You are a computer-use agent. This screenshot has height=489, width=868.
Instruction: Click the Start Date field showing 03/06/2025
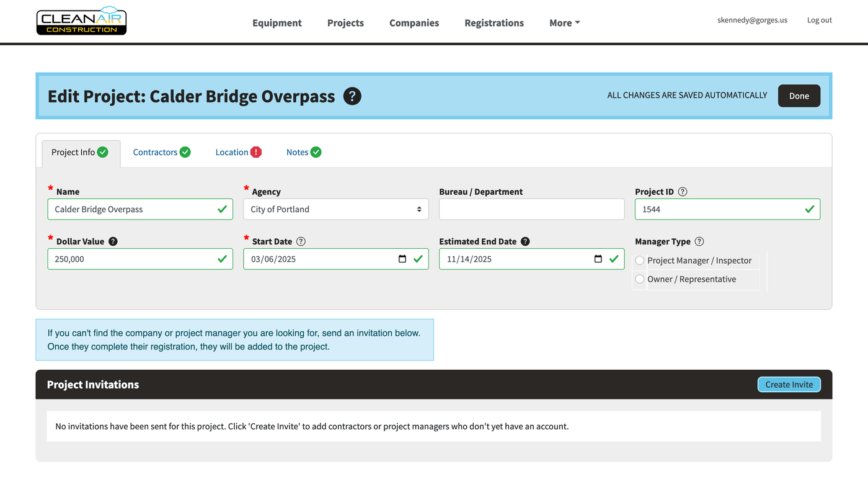click(x=336, y=259)
